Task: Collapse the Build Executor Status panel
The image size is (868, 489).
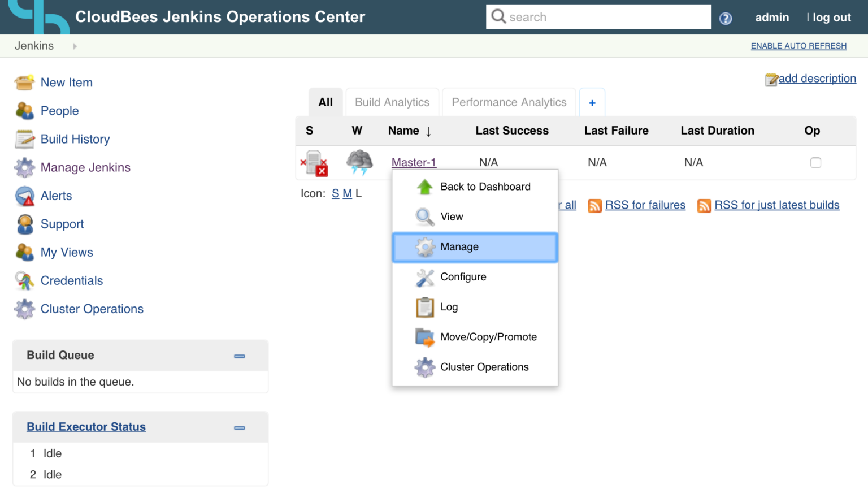Action: [239, 427]
